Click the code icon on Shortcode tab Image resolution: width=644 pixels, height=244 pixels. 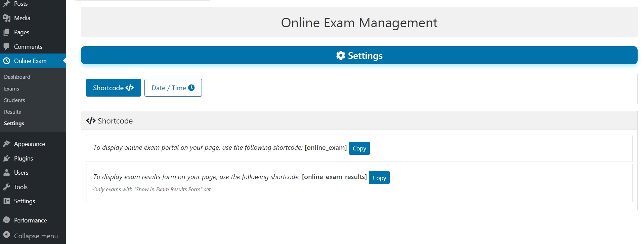130,88
